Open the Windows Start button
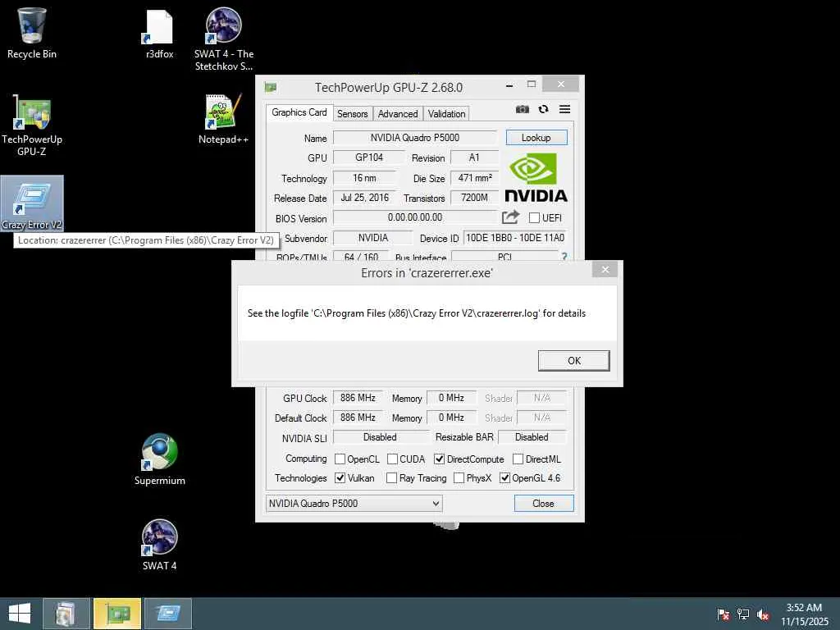Screen dimensions: 840x630 point(20,614)
